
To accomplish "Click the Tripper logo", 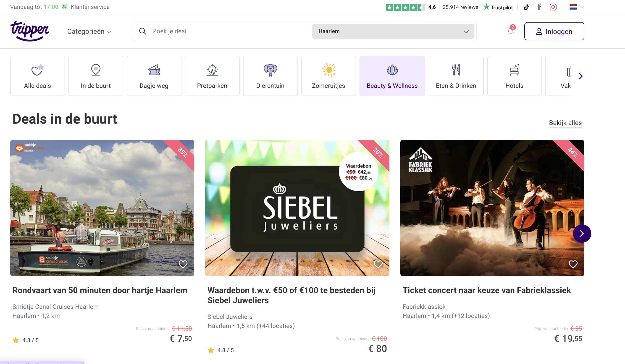I will click(x=29, y=31).
